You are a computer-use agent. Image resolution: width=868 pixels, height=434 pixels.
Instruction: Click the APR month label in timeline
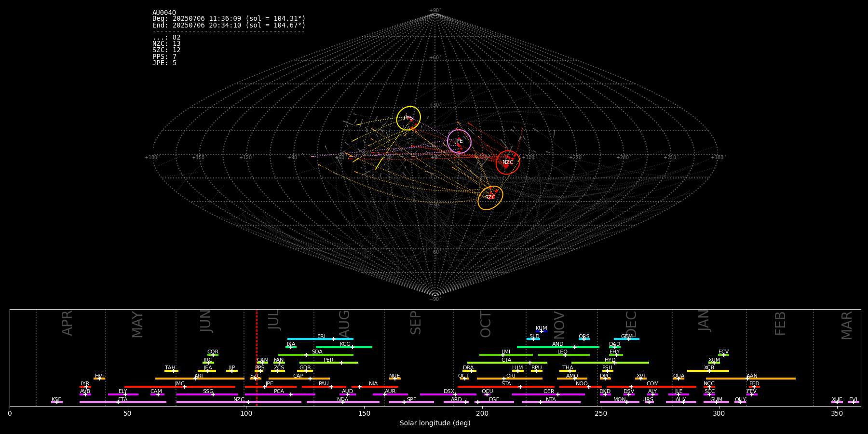coord(68,323)
